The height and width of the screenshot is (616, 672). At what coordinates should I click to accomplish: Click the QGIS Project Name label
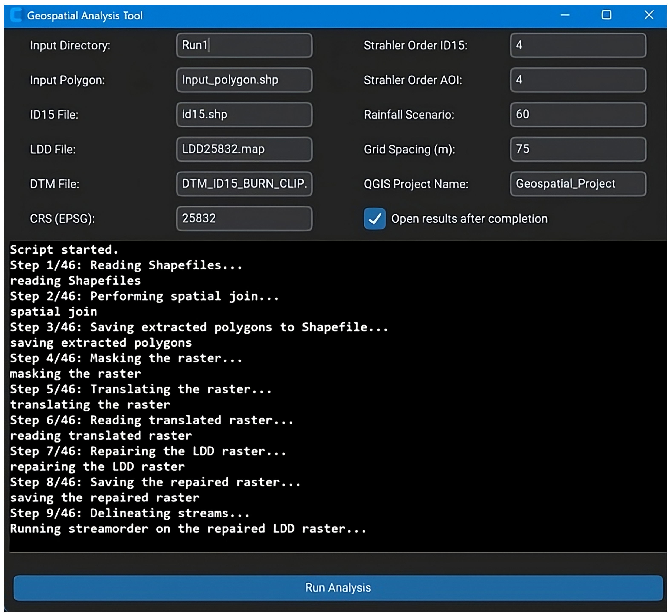[x=416, y=184]
